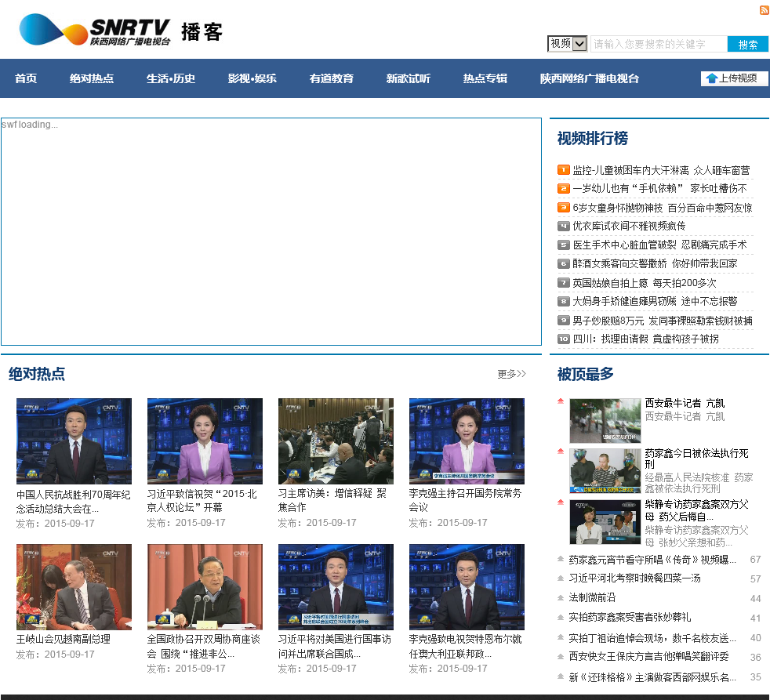This screenshot has width=770, height=700.
Task: Click rank 1 badge in video ranking
Action: point(563,170)
